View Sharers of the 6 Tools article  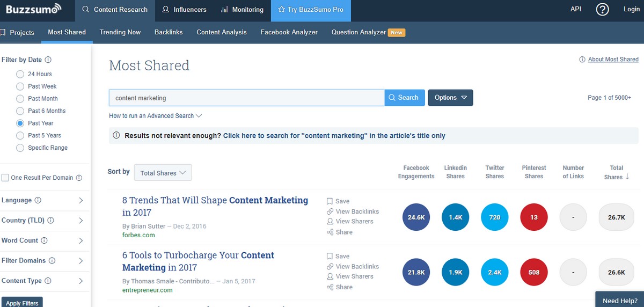click(350, 276)
